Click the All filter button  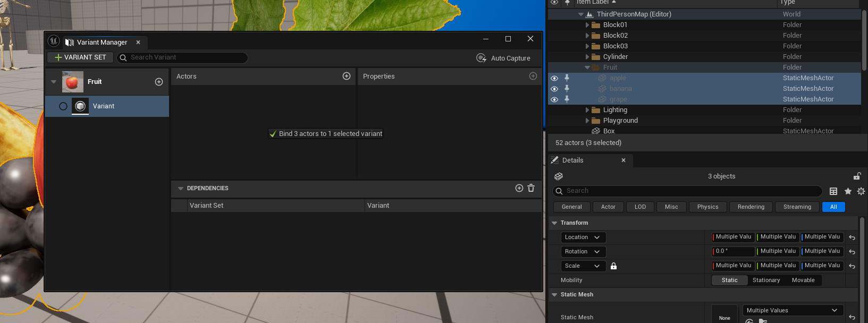pyautogui.click(x=833, y=207)
